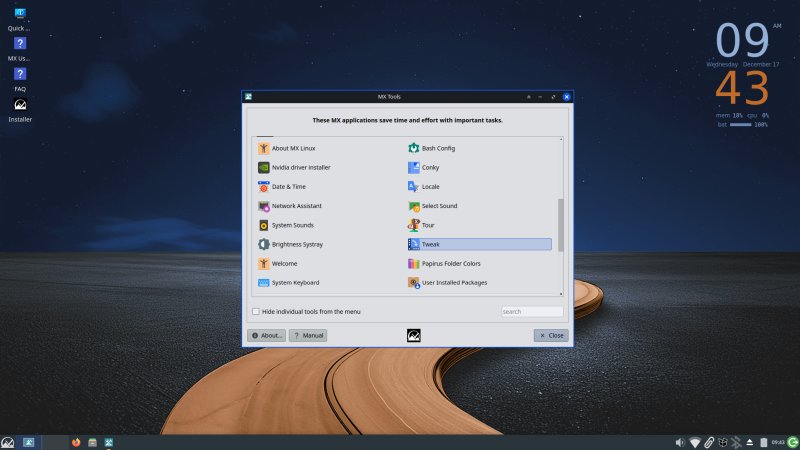Screen dimensions: 800x450
Task: Launch the Conky tool
Action: (424, 167)
